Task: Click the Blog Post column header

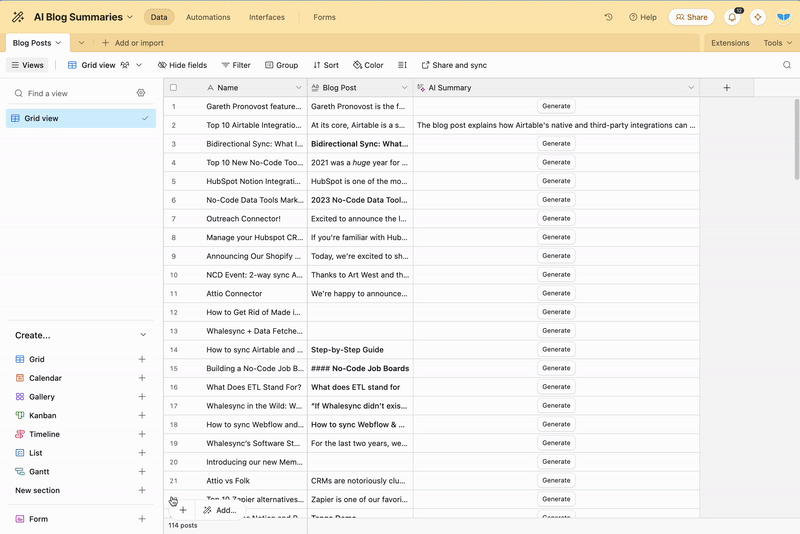Action: point(360,88)
